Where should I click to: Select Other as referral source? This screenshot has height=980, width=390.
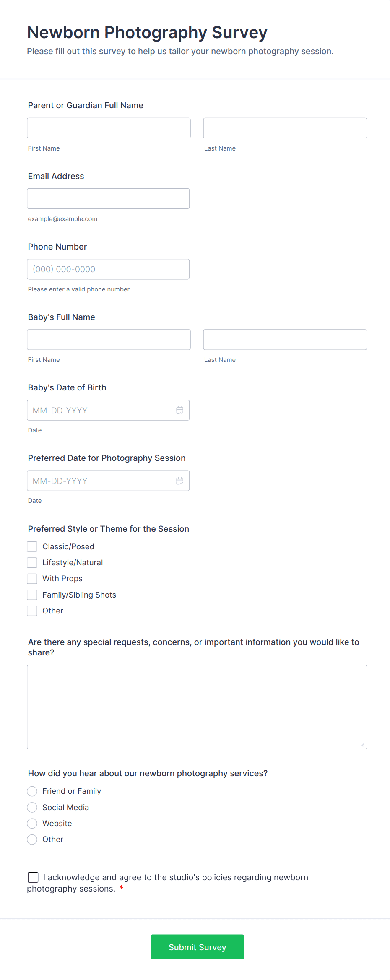32,839
